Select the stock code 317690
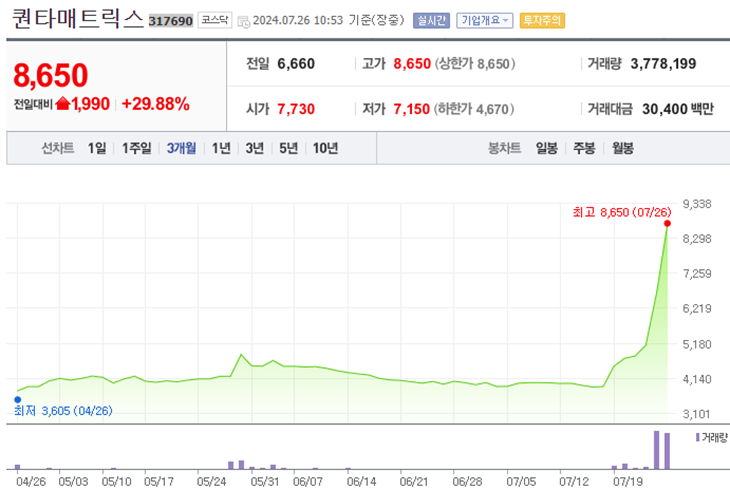Viewport: 730px width, 490px height. [x=170, y=21]
